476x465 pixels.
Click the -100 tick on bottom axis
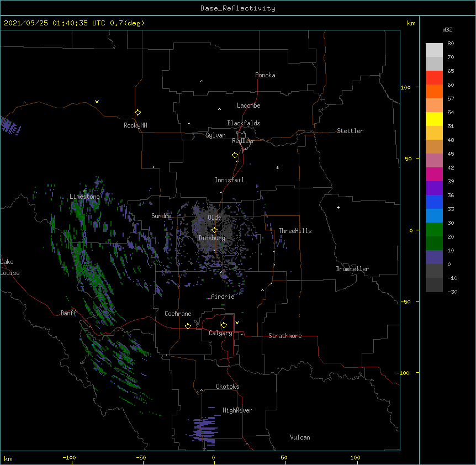pos(69,457)
